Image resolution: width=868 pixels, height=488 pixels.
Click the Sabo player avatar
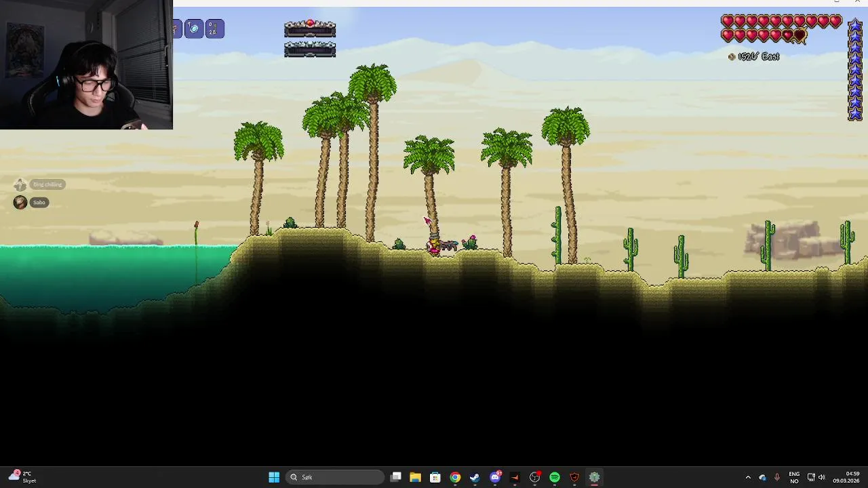pos(20,203)
